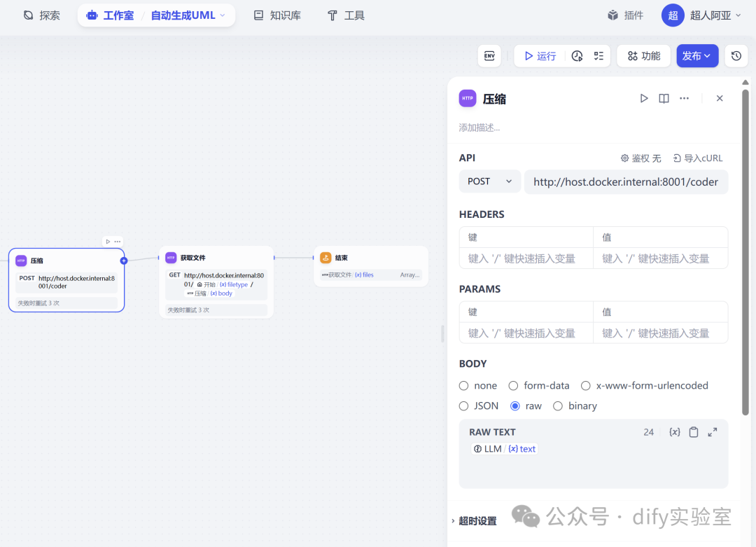This screenshot has width=756, height=547.
Task: Select the none body option
Action: 464,386
